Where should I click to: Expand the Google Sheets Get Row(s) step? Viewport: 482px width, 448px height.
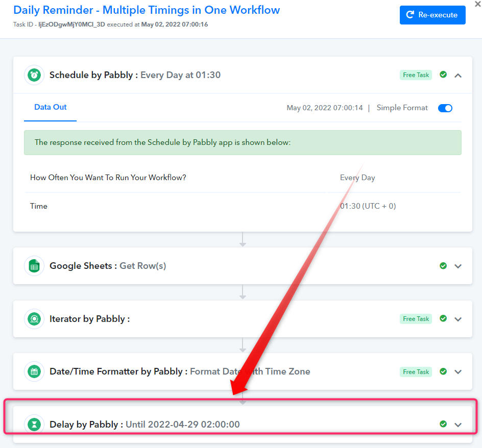click(x=458, y=266)
